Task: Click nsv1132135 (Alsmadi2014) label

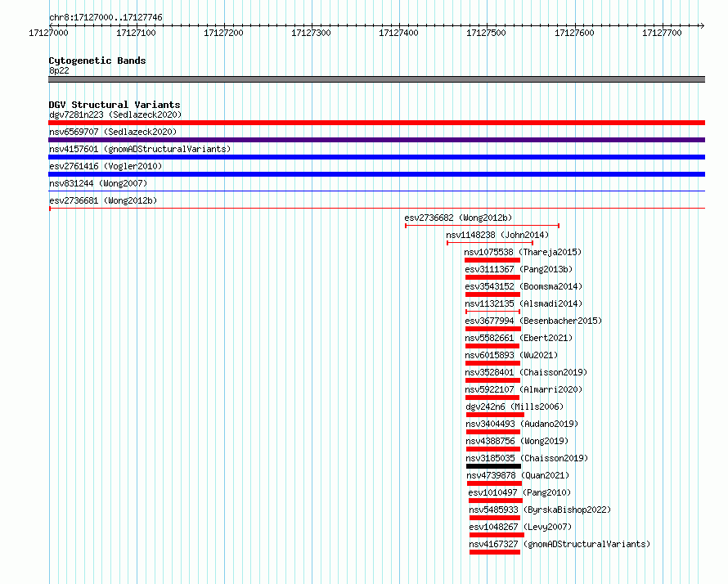Action: pos(524,303)
